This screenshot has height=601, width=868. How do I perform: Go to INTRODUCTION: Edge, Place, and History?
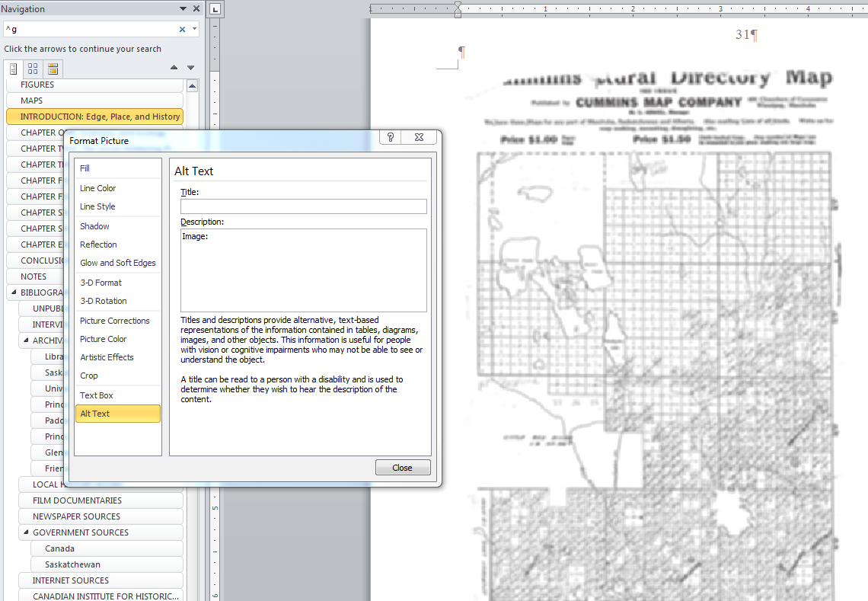pos(94,117)
